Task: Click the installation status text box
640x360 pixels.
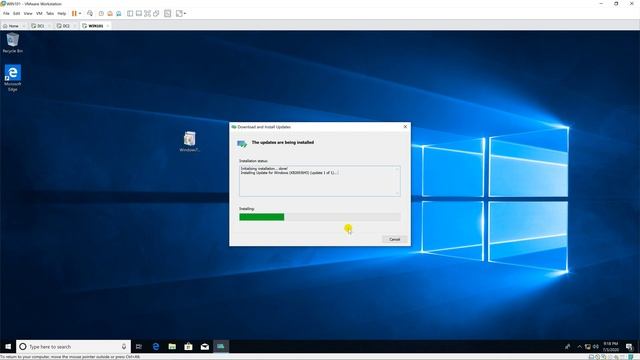Action: 320,181
